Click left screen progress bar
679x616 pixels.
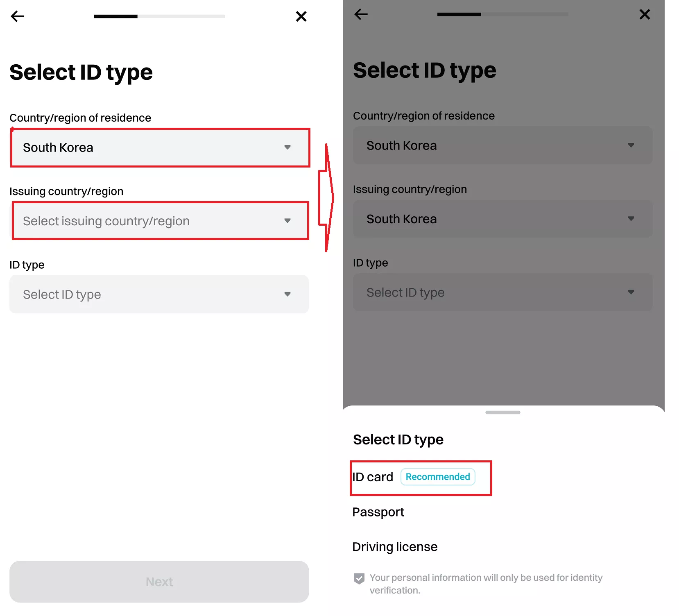click(x=159, y=16)
